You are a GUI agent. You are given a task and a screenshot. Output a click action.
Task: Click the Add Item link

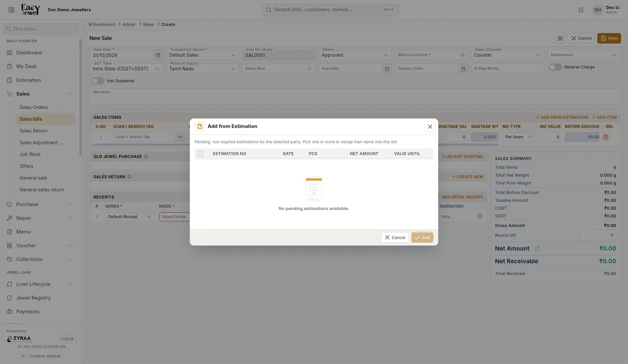coord(604,117)
